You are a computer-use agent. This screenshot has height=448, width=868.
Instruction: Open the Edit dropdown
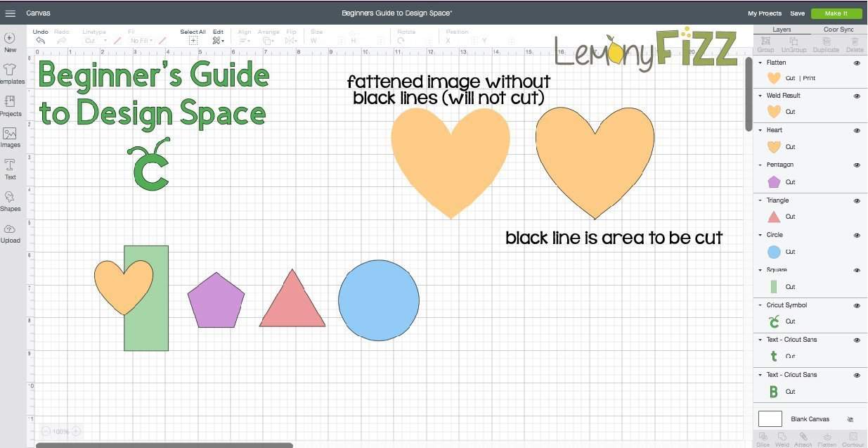point(219,41)
